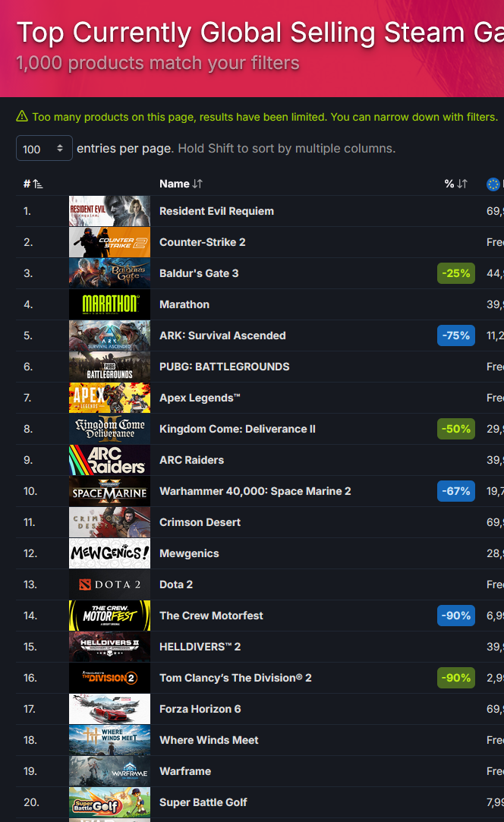
Task: Open Mewgenics game image
Action: pos(109,553)
